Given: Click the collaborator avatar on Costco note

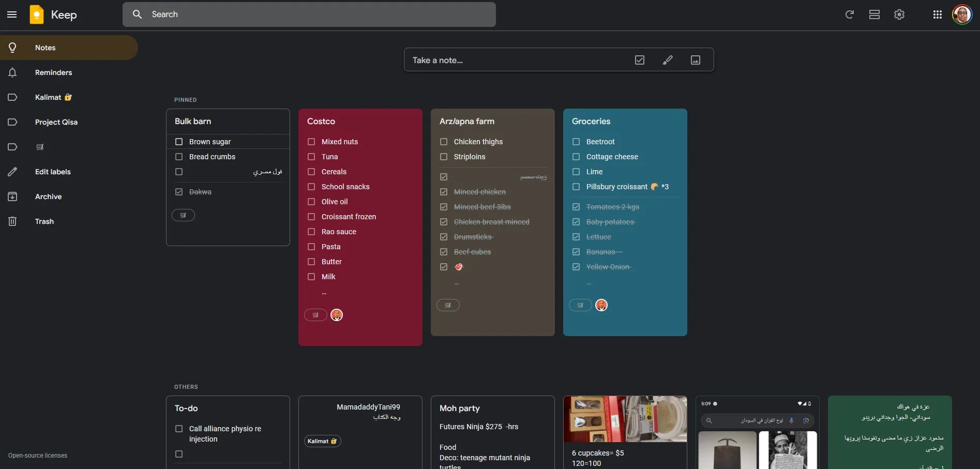Looking at the screenshot, I should (337, 315).
